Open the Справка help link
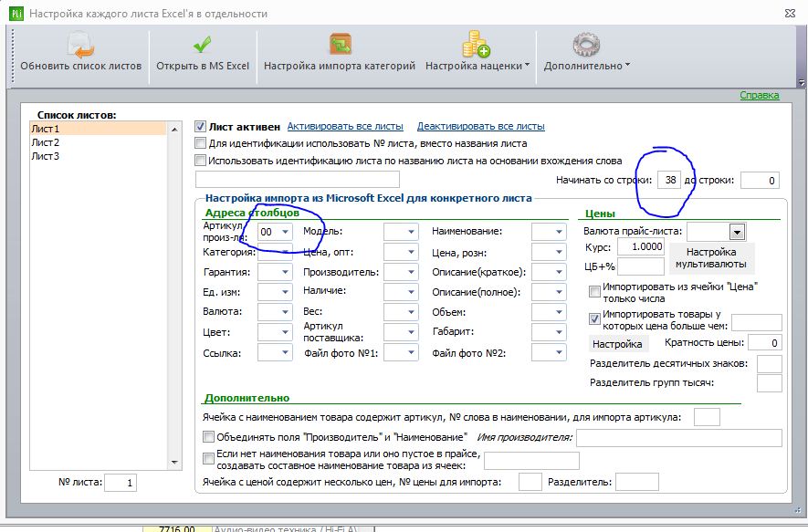 [760, 95]
